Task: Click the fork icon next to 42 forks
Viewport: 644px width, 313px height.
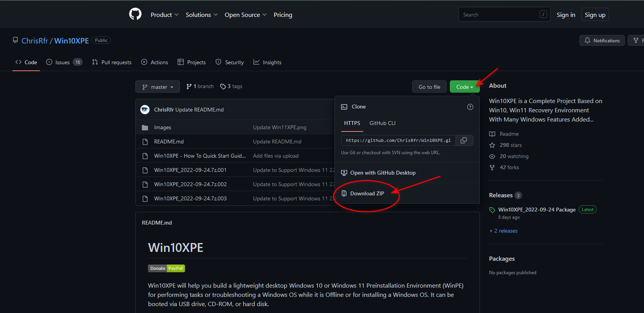Action: [x=492, y=167]
